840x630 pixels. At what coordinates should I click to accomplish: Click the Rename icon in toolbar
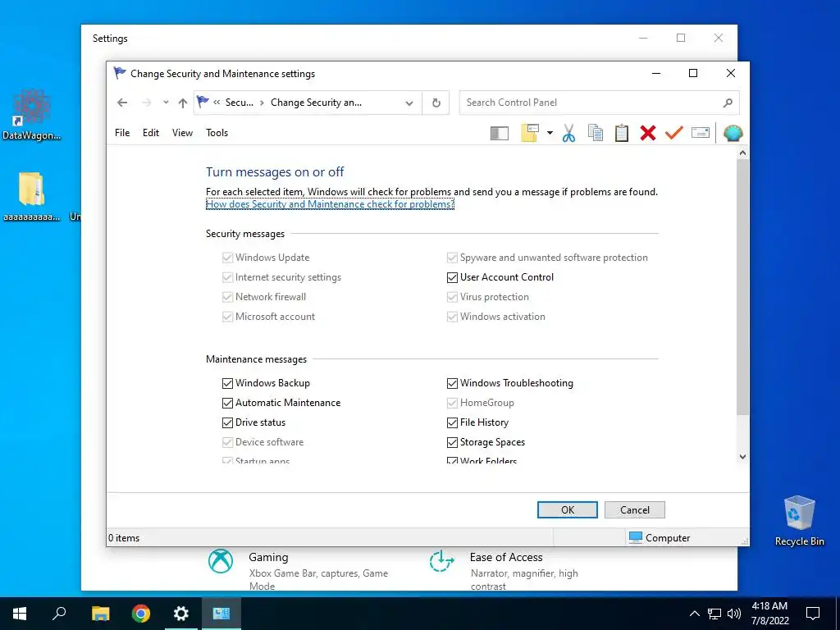coord(701,132)
